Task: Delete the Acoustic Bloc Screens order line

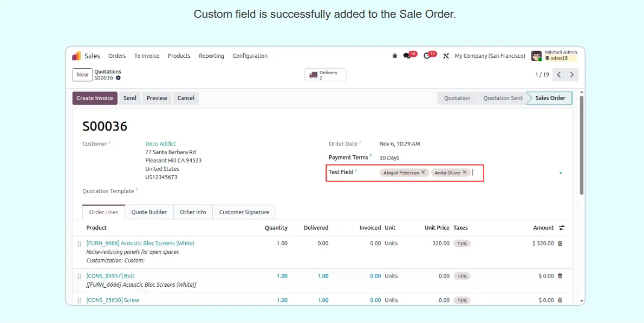Action: tap(560, 243)
